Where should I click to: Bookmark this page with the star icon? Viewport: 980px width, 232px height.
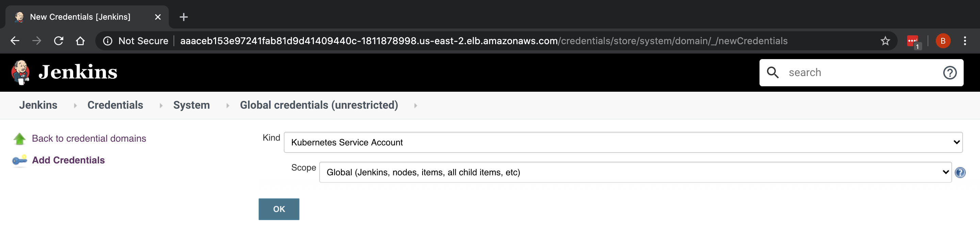point(885,41)
